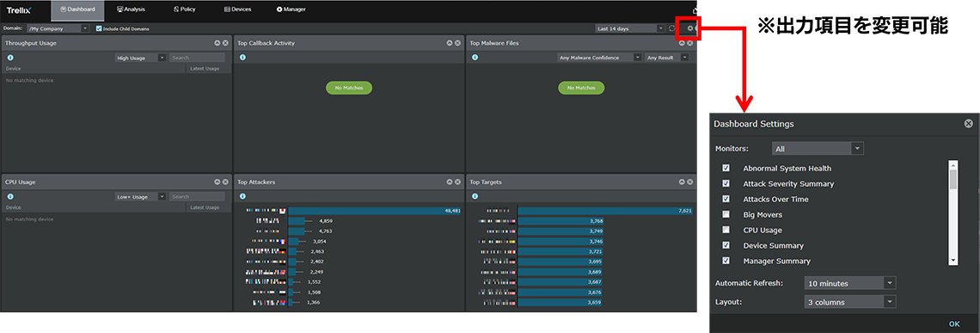This screenshot has height=333, width=980.
Task: Switch to the Manager tab
Action: click(291, 9)
